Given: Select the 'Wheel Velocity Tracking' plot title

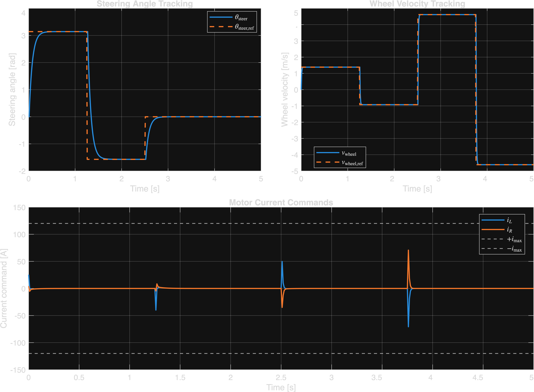Looking at the screenshot, I should (x=417, y=4).
